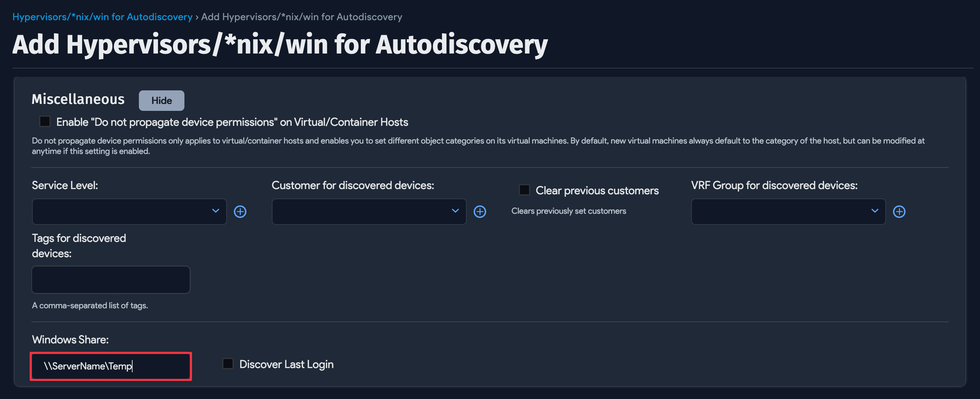Image resolution: width=980 pixels, height=399 pixels.
Task: Tick the Discover Last Login checkbox
Action: pyautogui.click(x=228, y=364)
